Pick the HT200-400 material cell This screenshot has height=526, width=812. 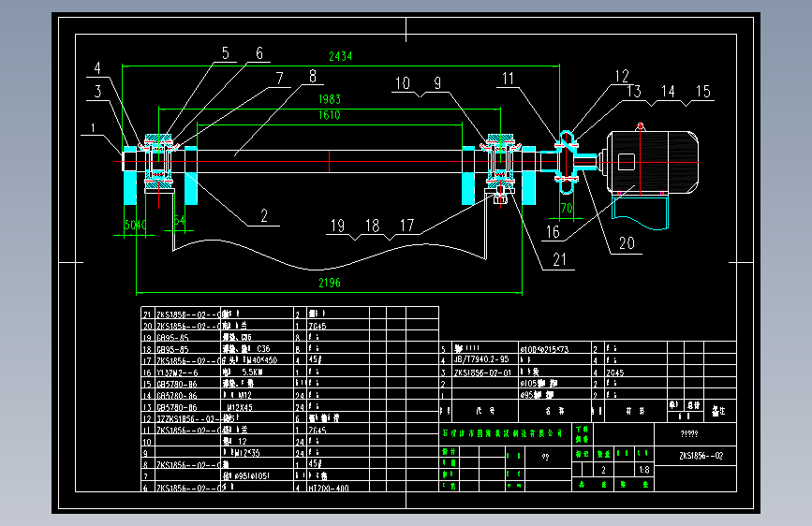[x=329, y=488]
